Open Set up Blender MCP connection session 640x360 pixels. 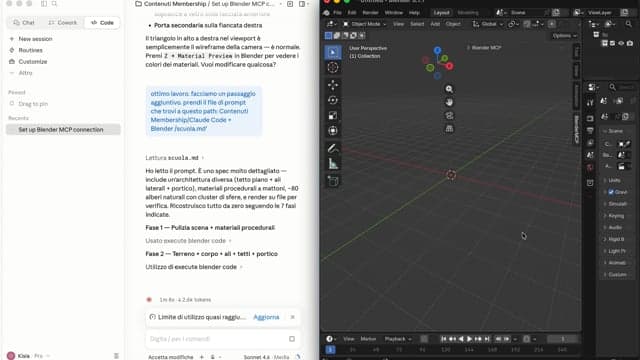click(63, 130)
